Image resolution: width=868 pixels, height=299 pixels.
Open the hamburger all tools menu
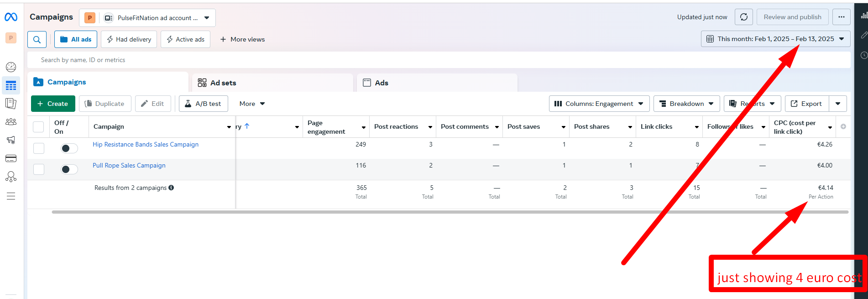(11, 196)
